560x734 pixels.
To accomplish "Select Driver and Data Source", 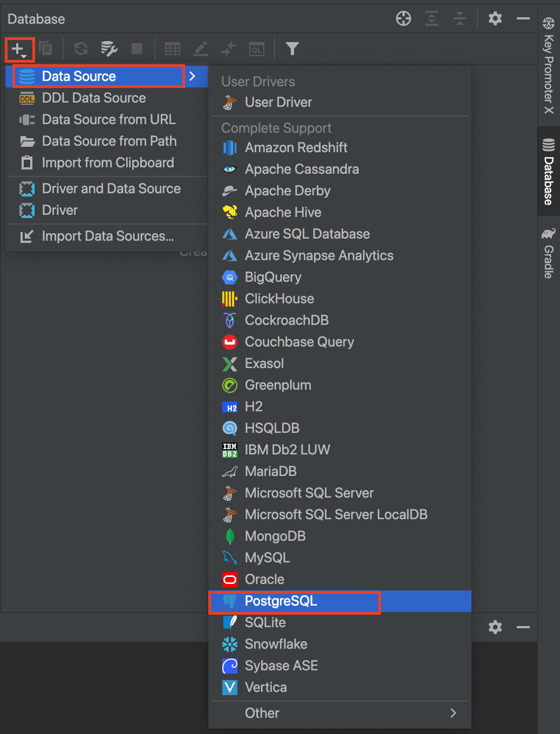I will click(x=107, y=188).
